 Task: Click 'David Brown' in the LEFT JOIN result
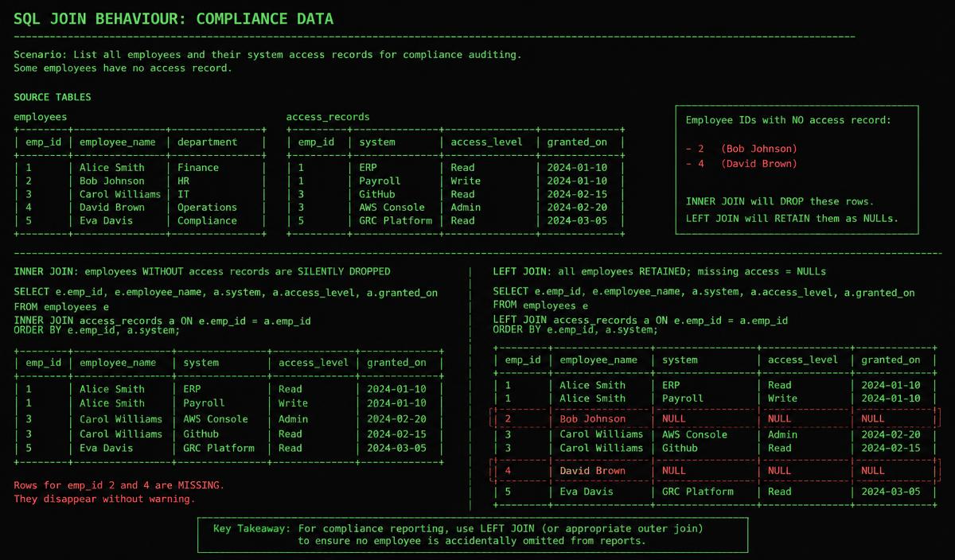click(x=593, y=471)
